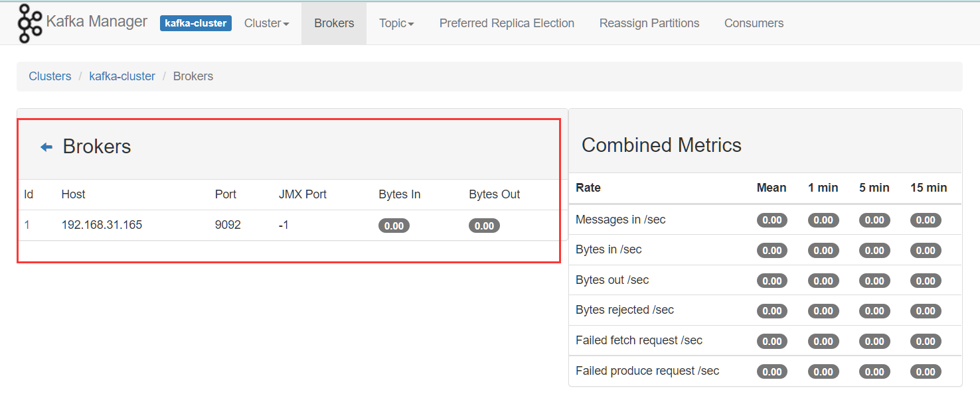Click the Mean badge for Messages in /sec
This screenshot has height=398, width=980.
tap(772, 220)
